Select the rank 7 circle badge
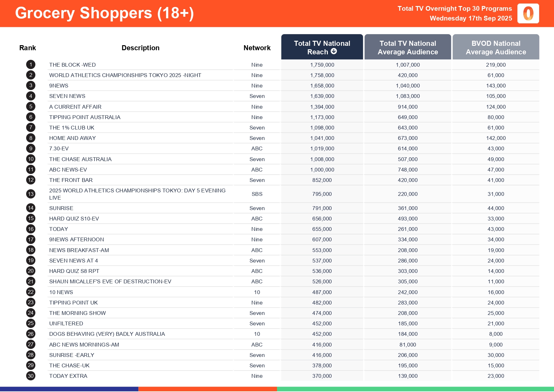The height and width of the screenshot is (392, 554). coord(31,128)
